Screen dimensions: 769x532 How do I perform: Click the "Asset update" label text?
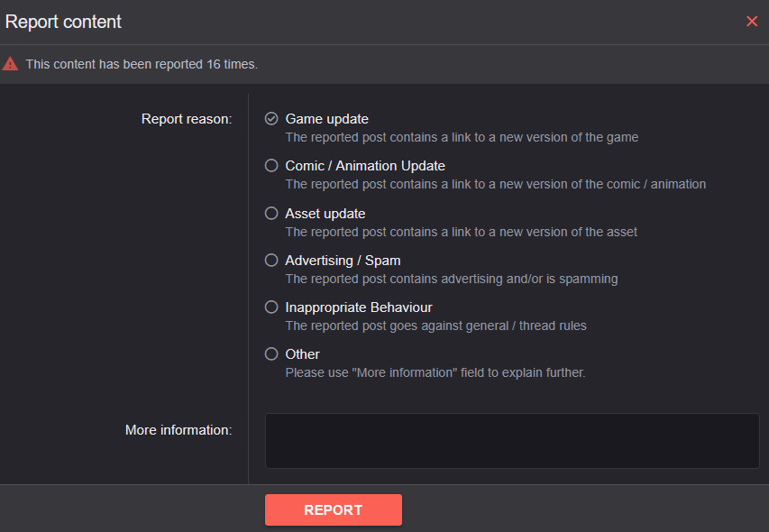point(325,214)
